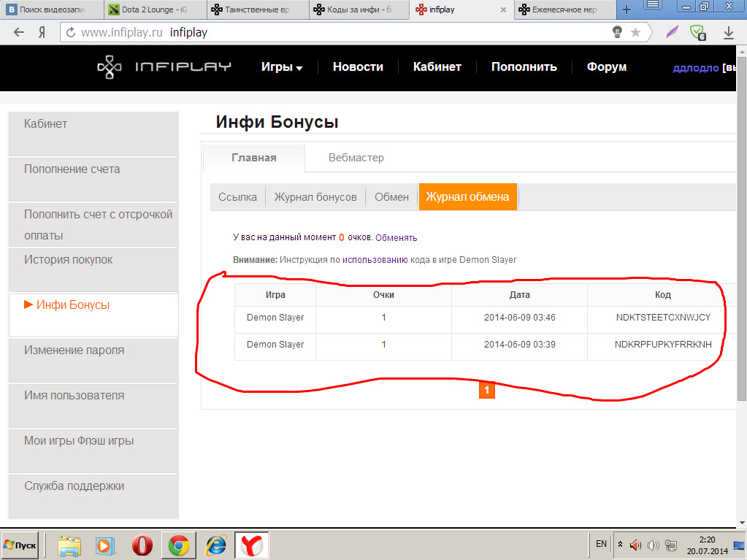
Task: Select code NDKRPFUPKYFRRKNH cell
Action: [663, 345]
